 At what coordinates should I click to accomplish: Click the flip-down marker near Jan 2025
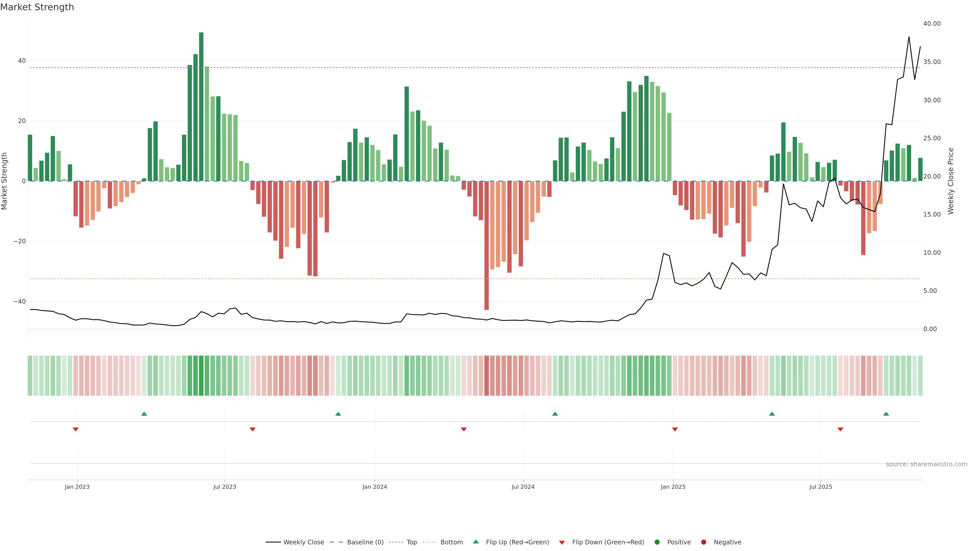675,429
